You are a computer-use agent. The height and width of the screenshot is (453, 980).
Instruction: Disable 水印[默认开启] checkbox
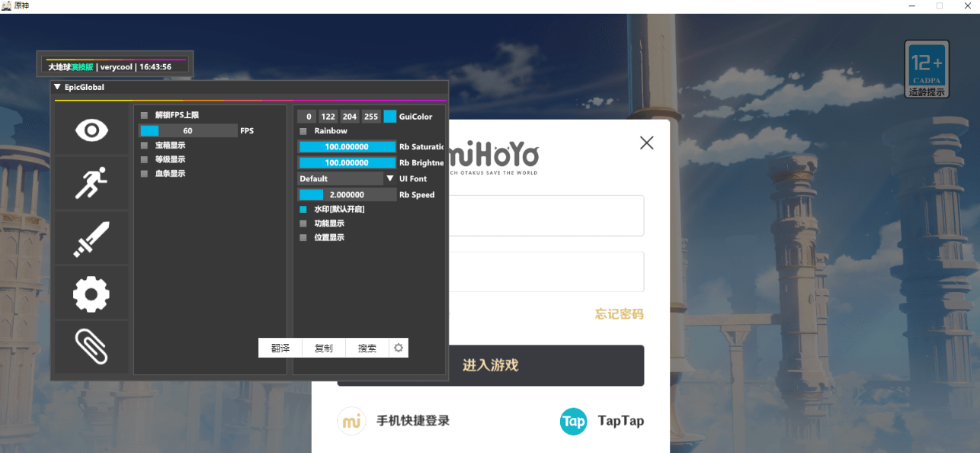tap(303, 209)
